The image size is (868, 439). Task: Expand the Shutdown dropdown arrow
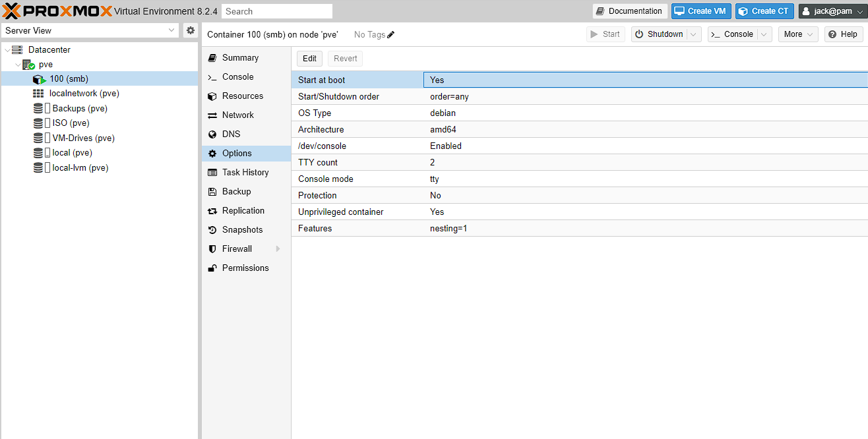[x=694, y=34]
